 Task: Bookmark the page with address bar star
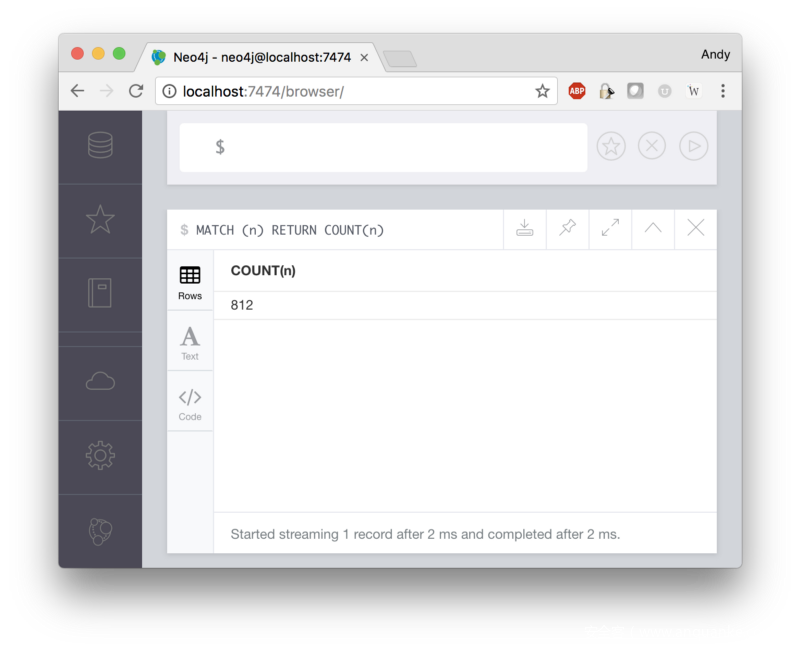(542, 91)
